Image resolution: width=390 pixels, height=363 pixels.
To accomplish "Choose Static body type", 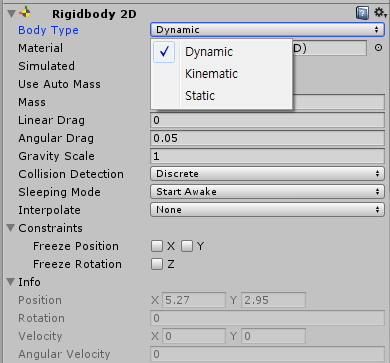I will point(222,96).
